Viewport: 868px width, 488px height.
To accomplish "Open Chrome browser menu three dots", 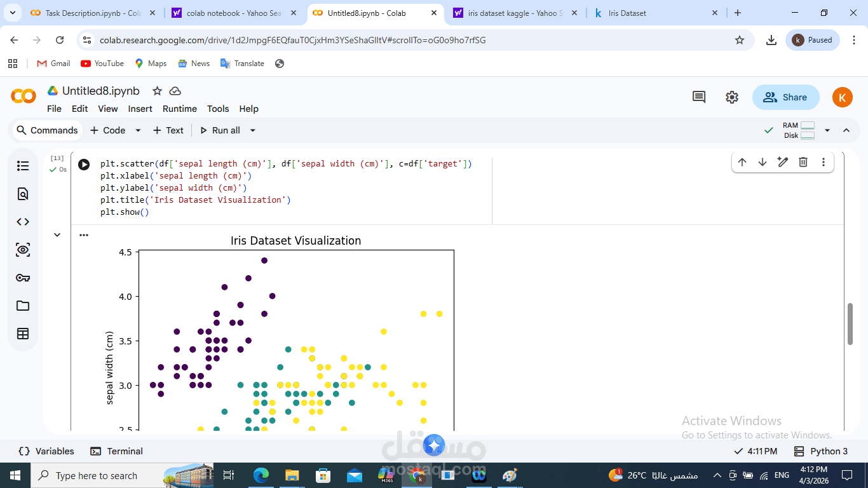I will click(x=853, y=40).
